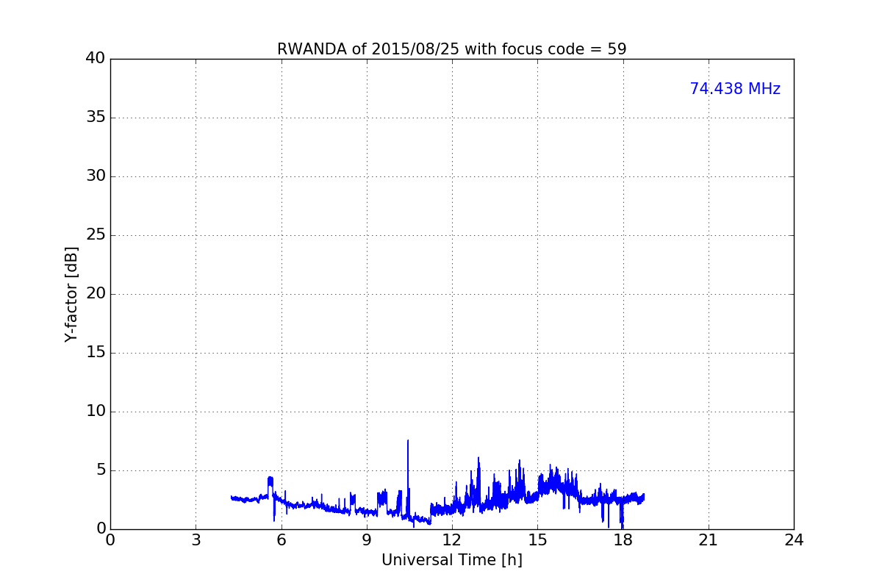Click y-axis tick value 25
The width and height of the screenshot is (882, 588).
point(96,235)
